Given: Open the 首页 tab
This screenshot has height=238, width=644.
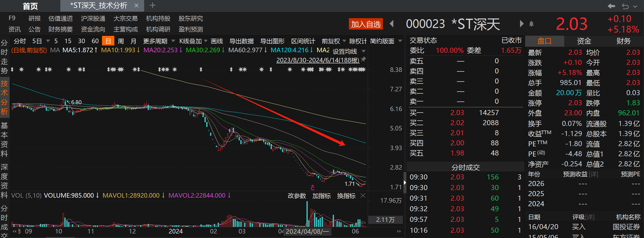Looking at the screenshot, I should 30,6.
